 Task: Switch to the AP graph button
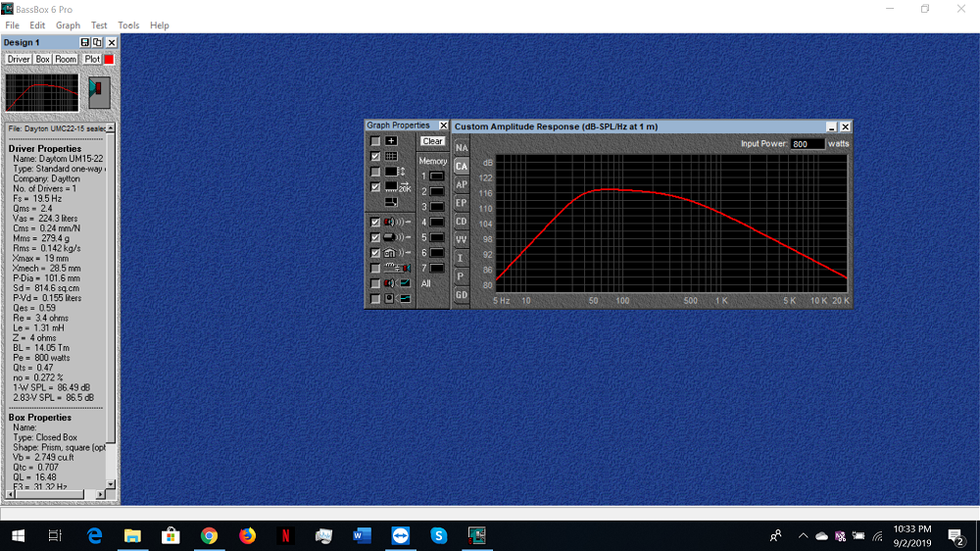[461, 184]
